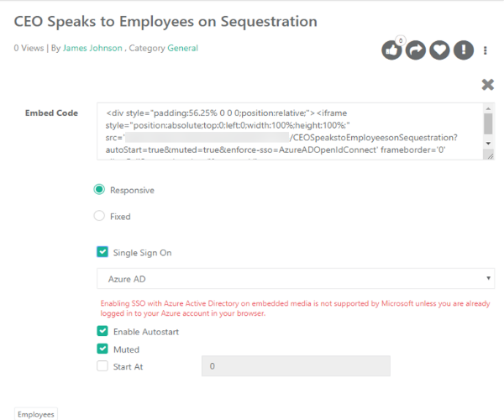Image resolution: width=504 pixels, height=420 pixels.
Task: Open the three-dot more options menu
Action: coord(486,51)
